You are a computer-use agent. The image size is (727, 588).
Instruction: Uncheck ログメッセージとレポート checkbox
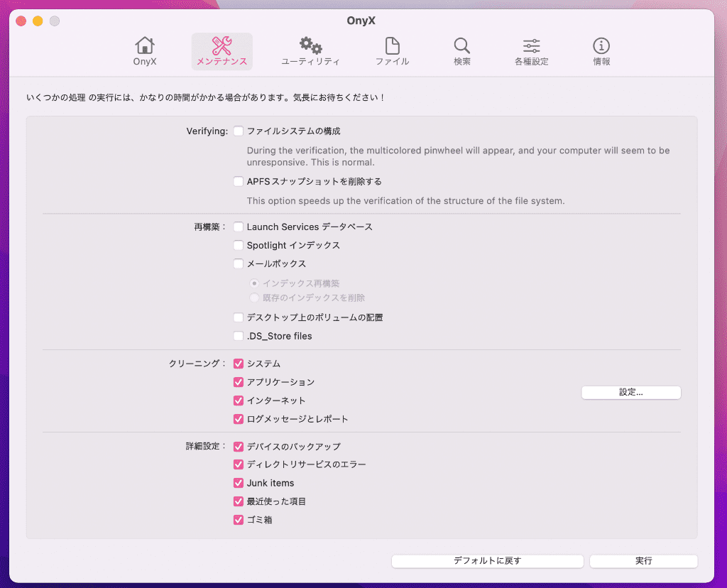click(239, 419)
